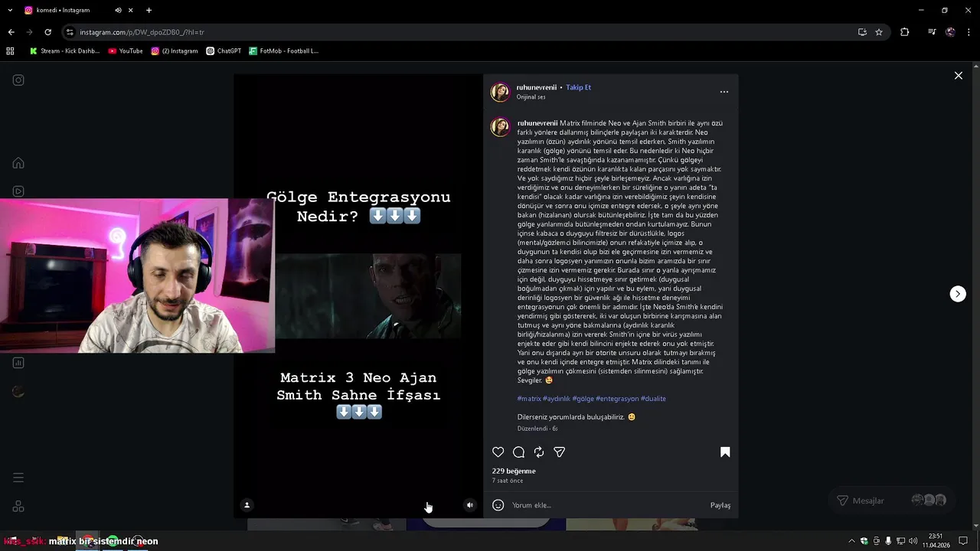This screenshot has width=980, height=551.
Task: Toggle the reel sound speaker button
Action: pos(470,505)
